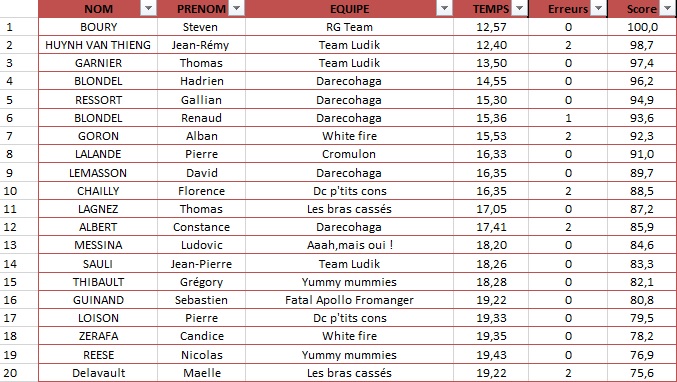Click the Fatal Apollo Fromanger cell
The image size is (677, 382).
pyautogui.click(x=349, y=300)
